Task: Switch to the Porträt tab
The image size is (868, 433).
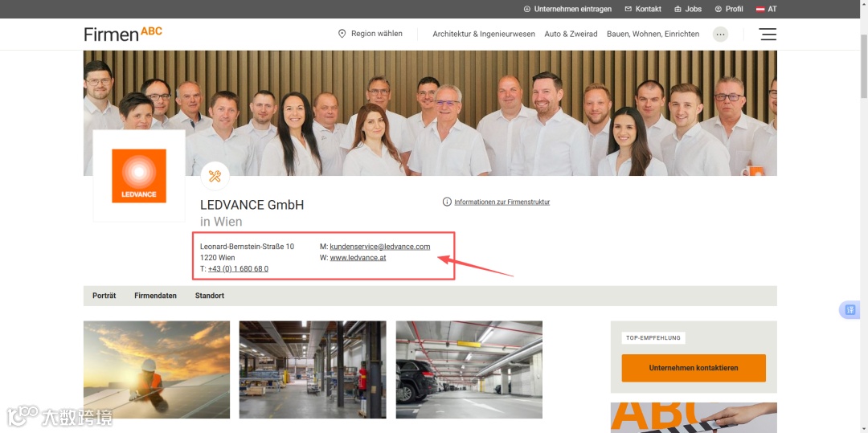Action: (x=104, y=296)
